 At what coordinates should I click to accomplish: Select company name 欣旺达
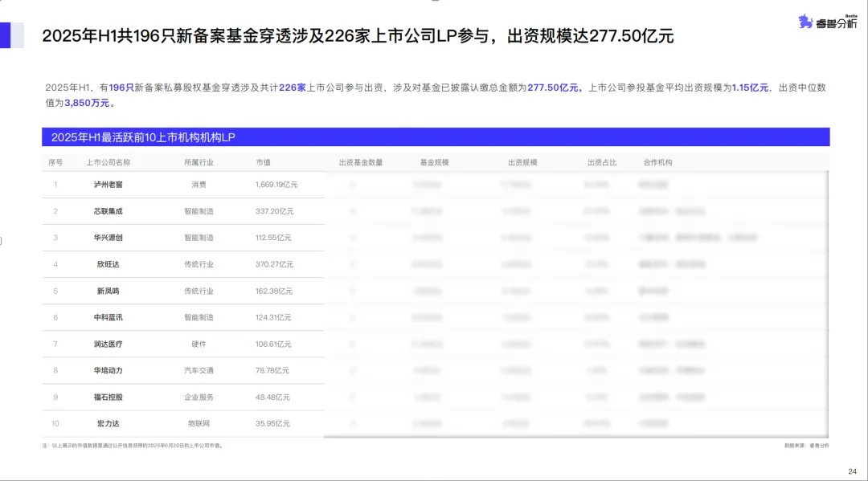pos(108,264)
